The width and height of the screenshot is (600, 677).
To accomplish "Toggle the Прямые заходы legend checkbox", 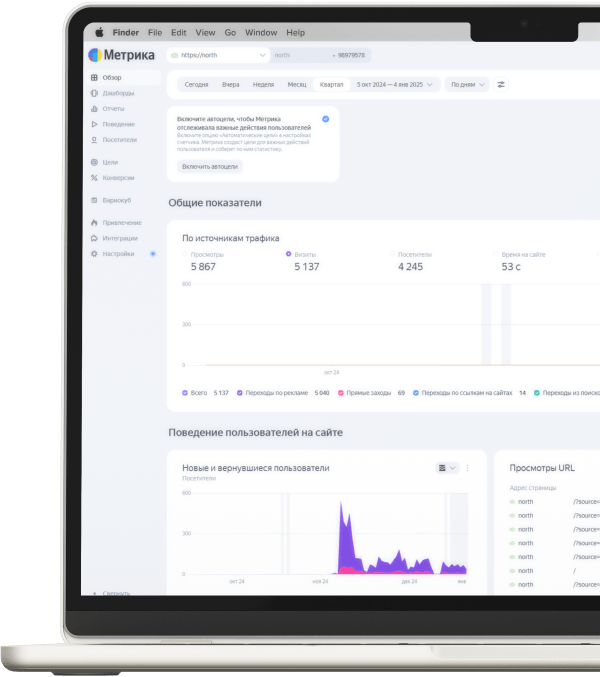I will point(341,393).
